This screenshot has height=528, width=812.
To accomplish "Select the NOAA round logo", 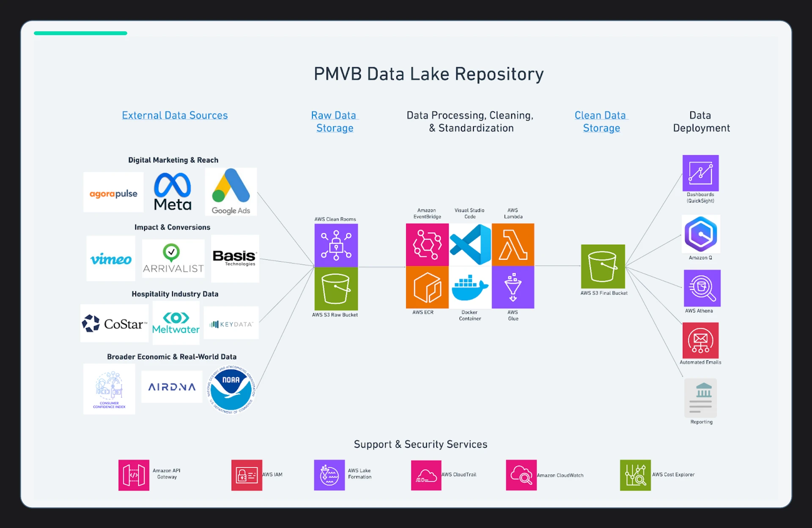I will 231,389.
